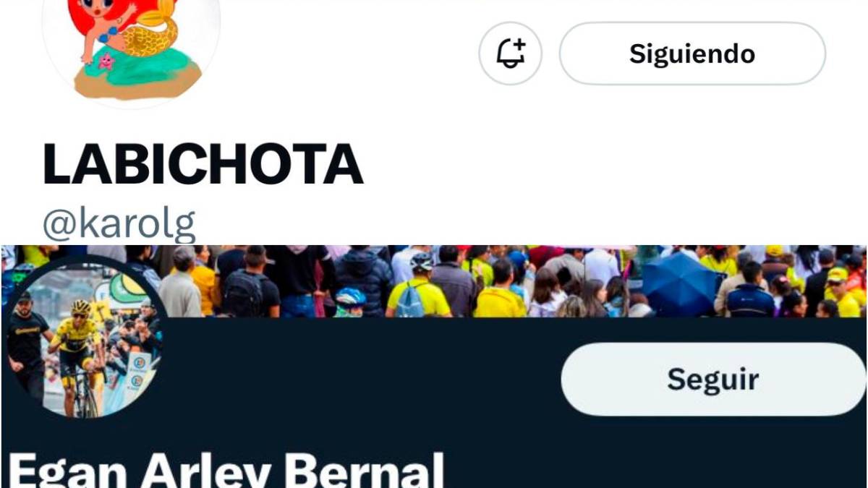
Task: Unfollow via the Siguiendo toggle button
Action: 692,53
